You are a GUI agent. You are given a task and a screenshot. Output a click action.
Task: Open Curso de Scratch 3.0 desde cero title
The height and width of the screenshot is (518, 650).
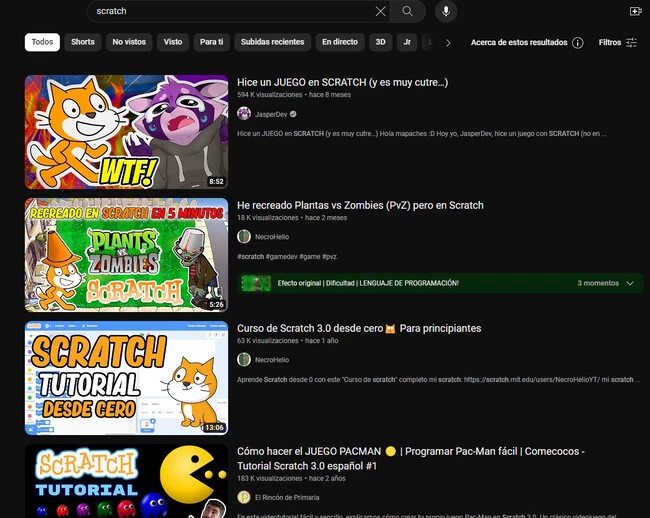(x=359, y=328)
